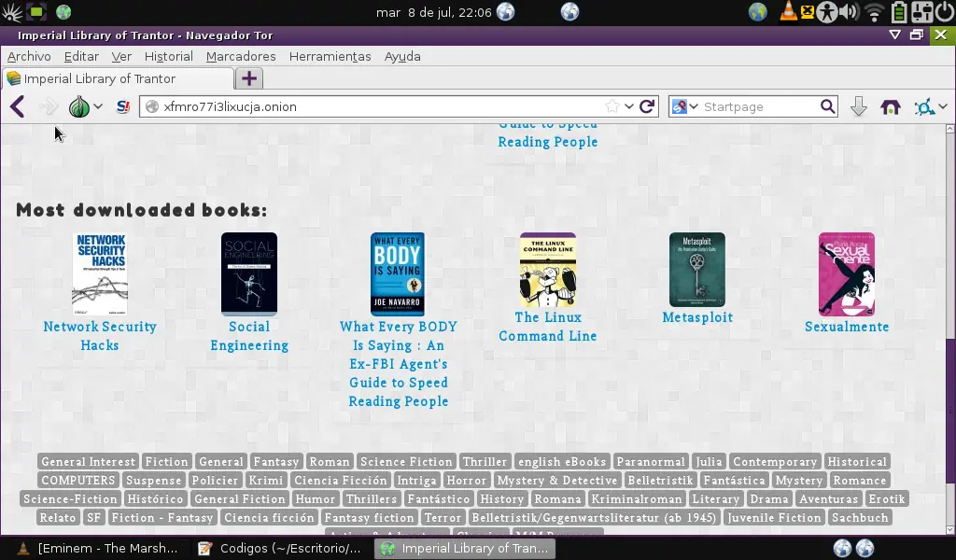Image resolution: width=956 pixels, height=560 pixels.
Task: Click The Linux Command Line book cover
Action: (548, 270)
